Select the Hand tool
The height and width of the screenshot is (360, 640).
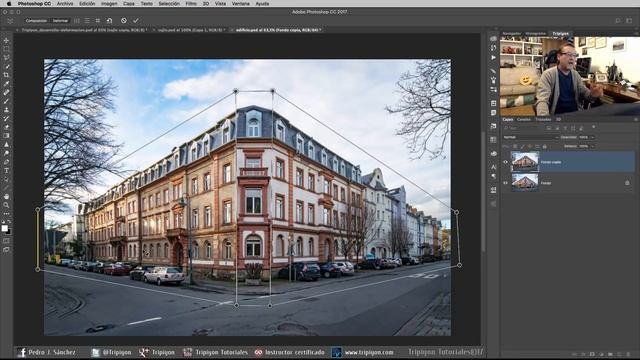pos(6,196)
